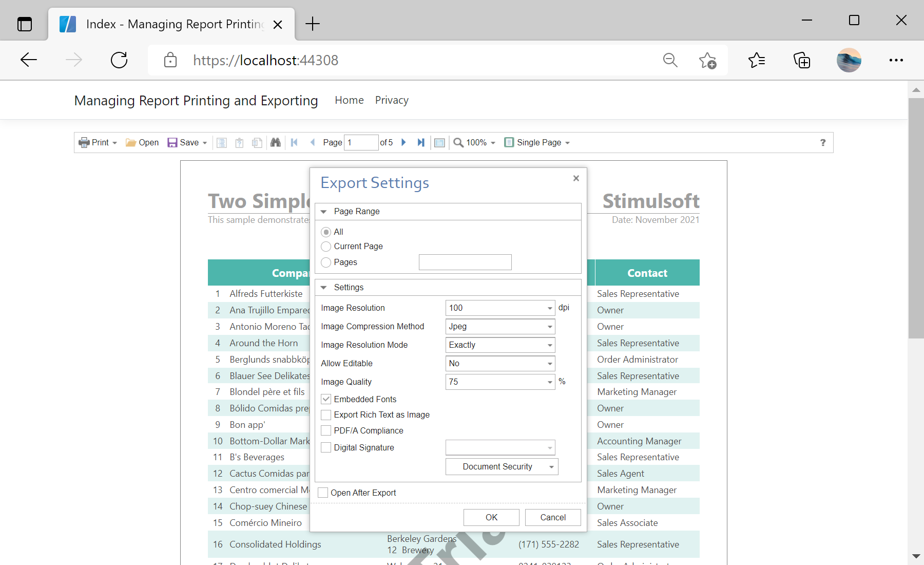This screenshot has height=565, width=924.
Task: Click the Pages range text field
Action: [x=465, y=262]
